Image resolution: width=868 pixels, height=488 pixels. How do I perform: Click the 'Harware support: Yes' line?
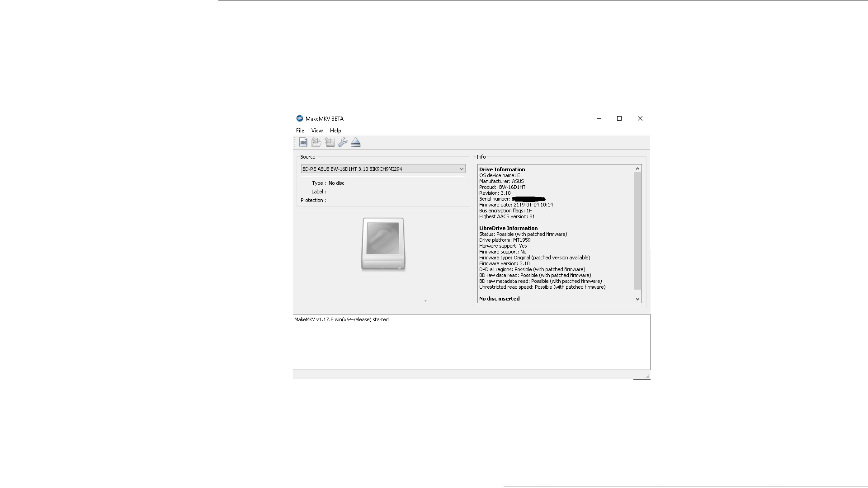tap(503, 246)
